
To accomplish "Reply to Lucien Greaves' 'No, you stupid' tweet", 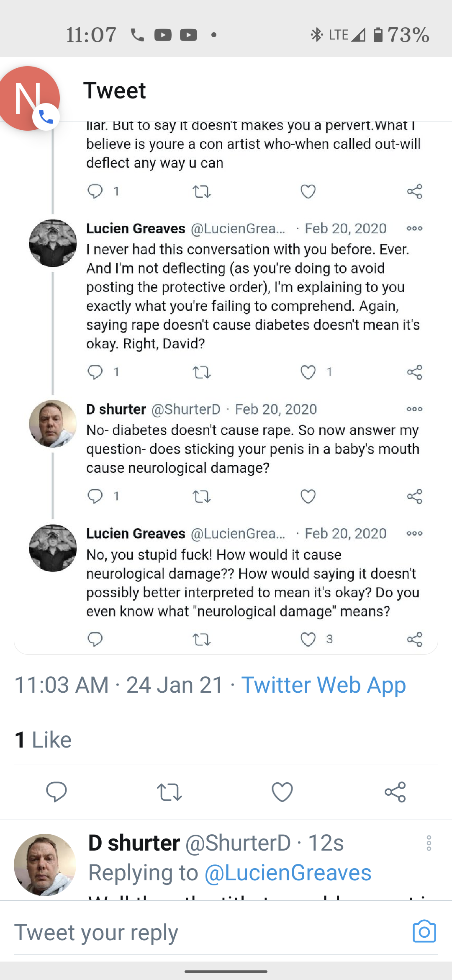I will 95,640.
